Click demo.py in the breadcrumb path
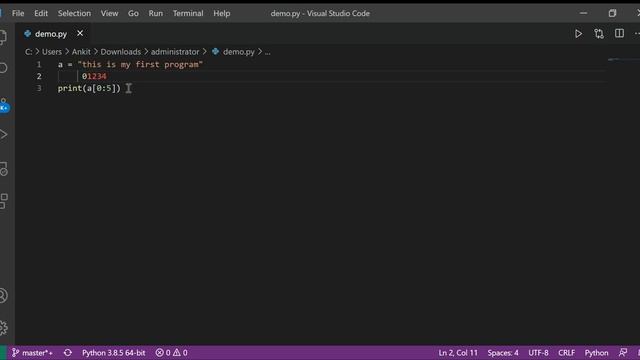 point(238,52)
